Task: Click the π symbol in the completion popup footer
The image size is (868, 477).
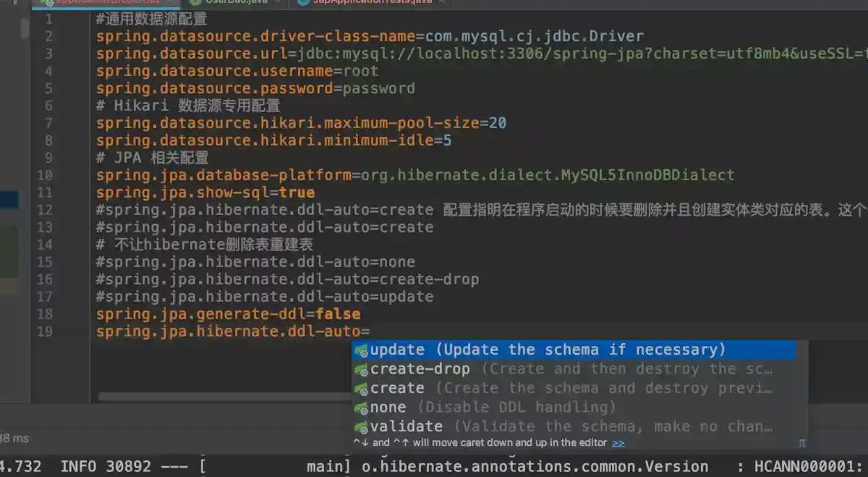Action: click(801, 442)
